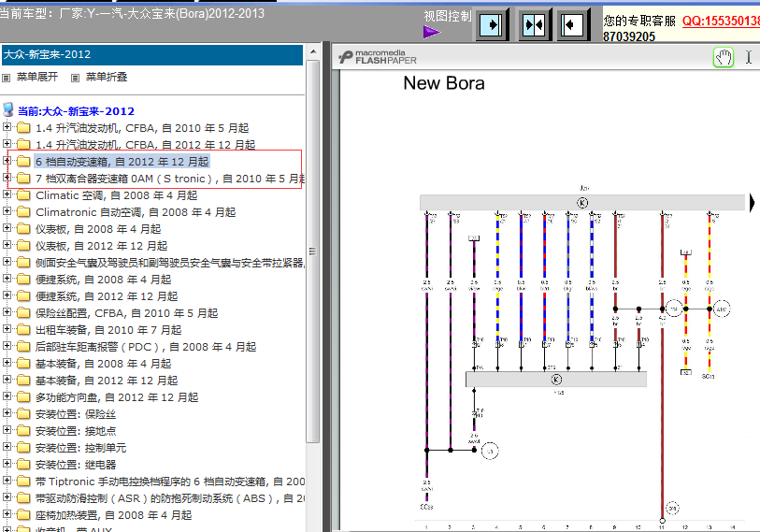The height and width of the screenshot is (532, 760).
Task: Click the view control right-arrow button
Action: [492, 24]
